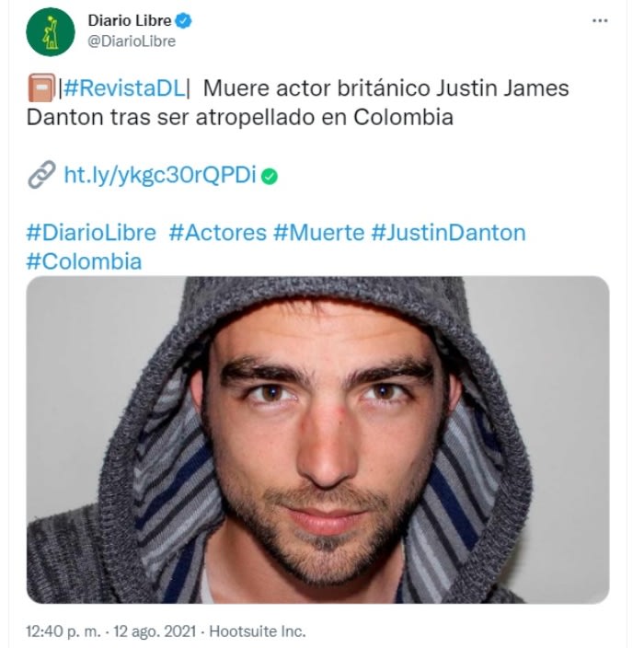Click the orange book emoji icon
The width and height of the screenshot is (644, 648).
(41, 87)
